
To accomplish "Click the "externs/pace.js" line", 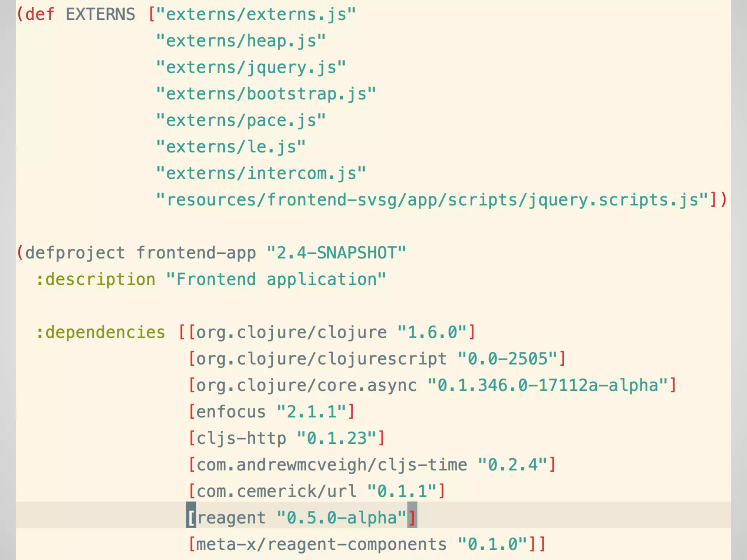I will coord(241,121).
